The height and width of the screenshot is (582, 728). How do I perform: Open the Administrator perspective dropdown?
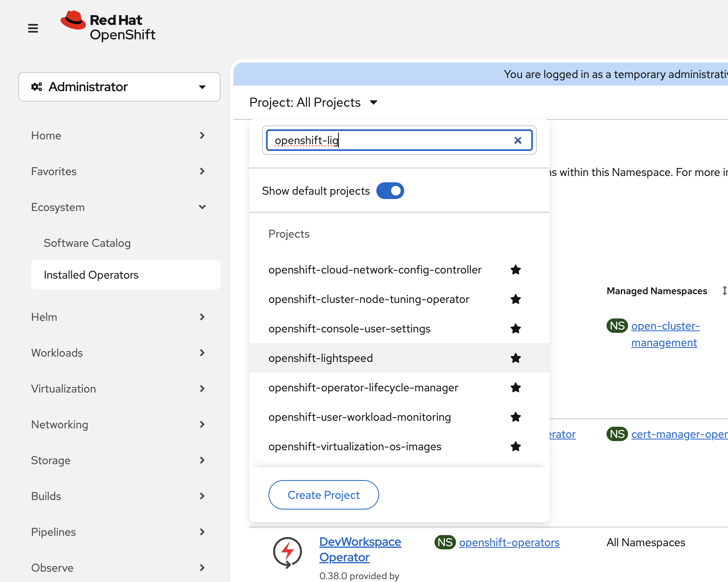202,87
